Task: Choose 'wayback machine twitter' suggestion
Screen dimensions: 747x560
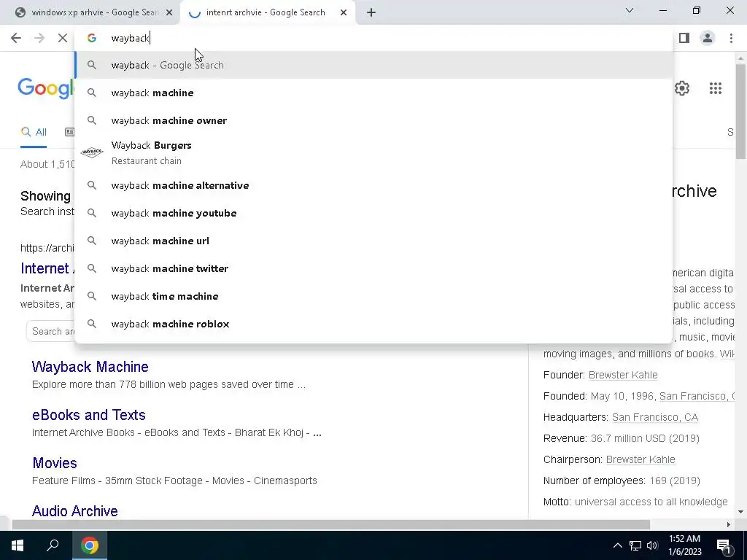Action: (373, 268)
